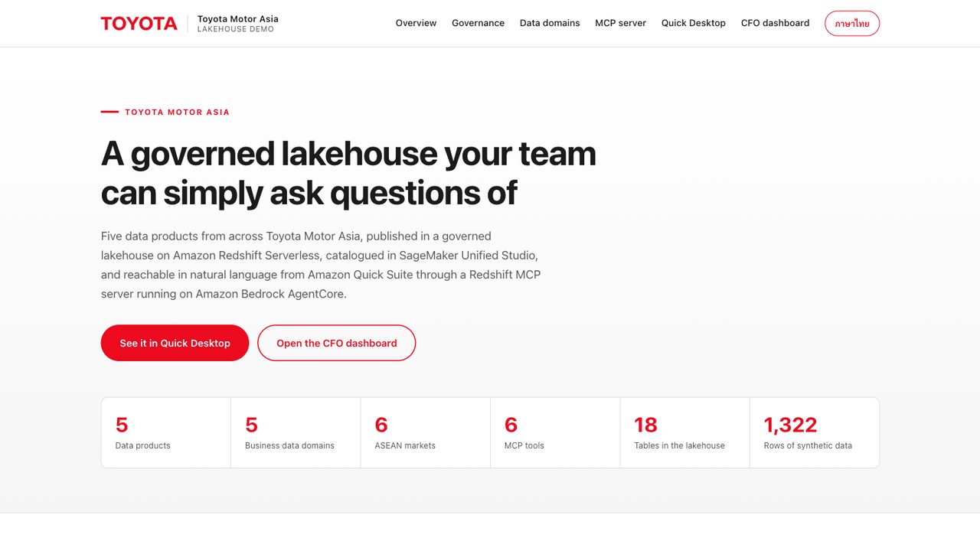This screenshot has width=980, height=551.
Task: Click the governed lakehouse headline
Action: 348,174
